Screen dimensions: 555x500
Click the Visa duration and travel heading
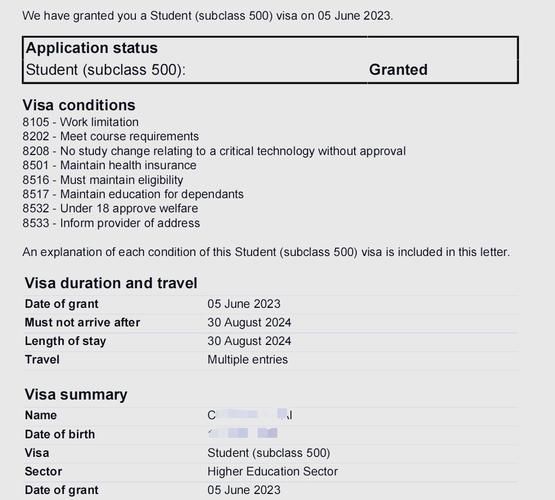[x=111, y=283]
